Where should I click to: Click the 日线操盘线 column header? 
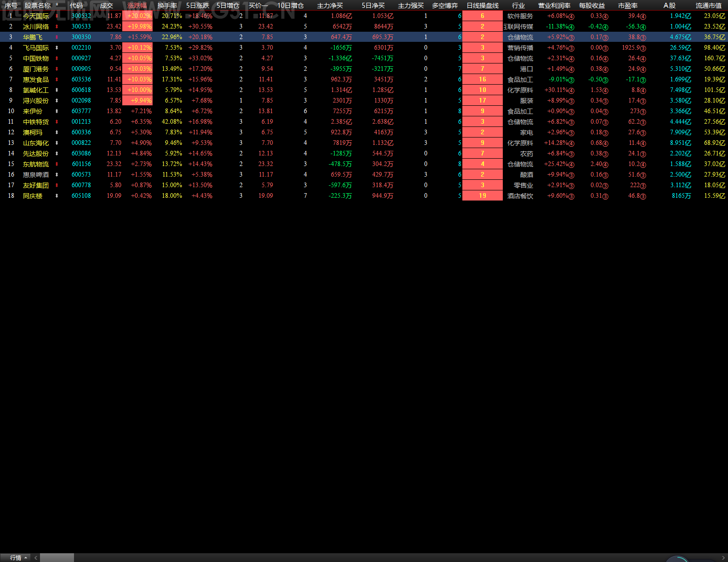click(483, 6)
